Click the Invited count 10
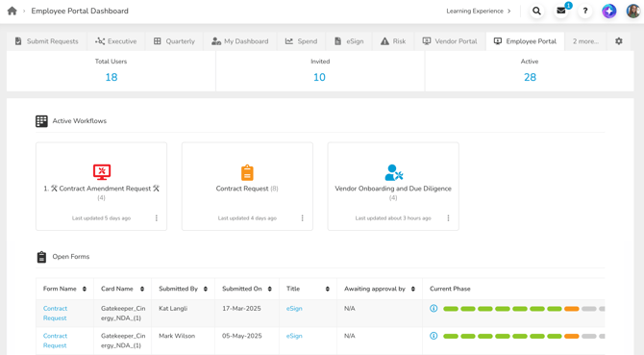 pos(319,77)
